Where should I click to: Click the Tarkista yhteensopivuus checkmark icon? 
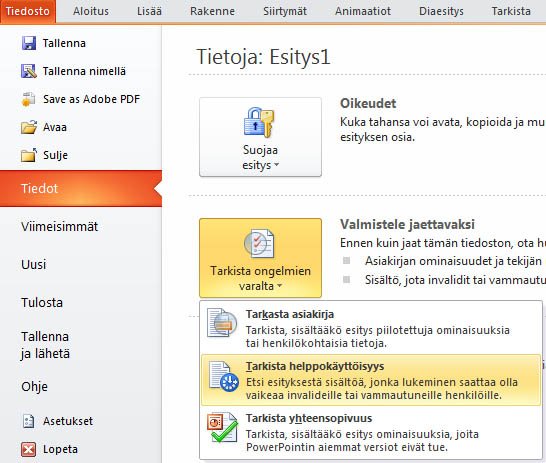(x=223, y=427)
